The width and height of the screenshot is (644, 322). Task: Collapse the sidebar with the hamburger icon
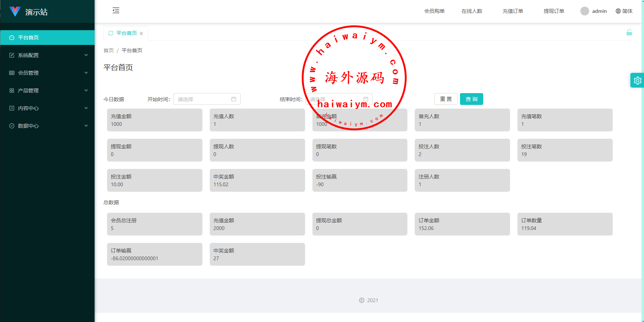tap(116, 11)
